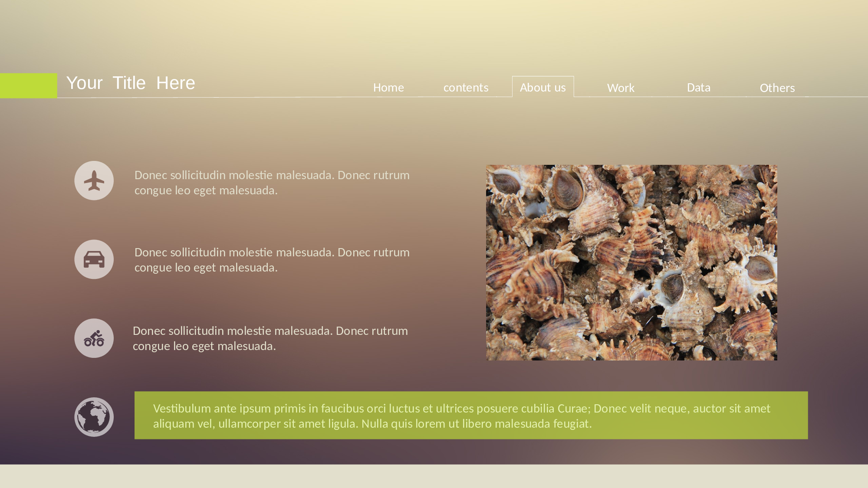Click the car icon
The width and height of the screenshot is (868, 488).
[x=94, y=259]
